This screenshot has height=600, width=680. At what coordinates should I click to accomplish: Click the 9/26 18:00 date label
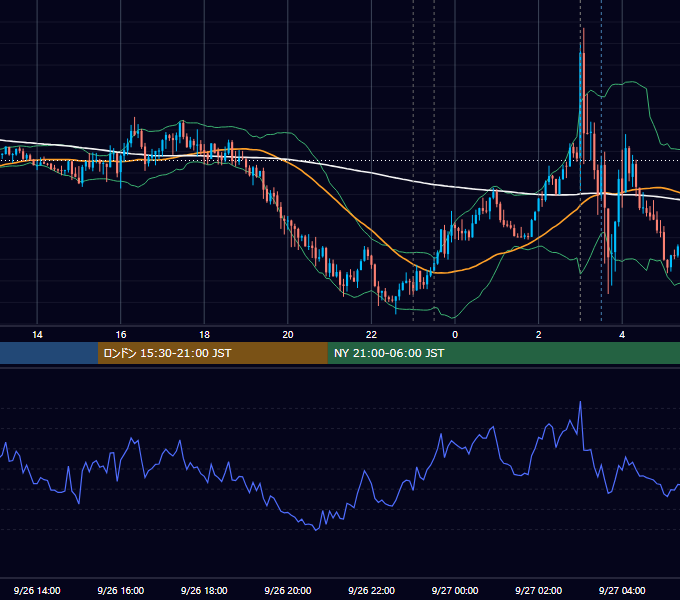(204, 590)
